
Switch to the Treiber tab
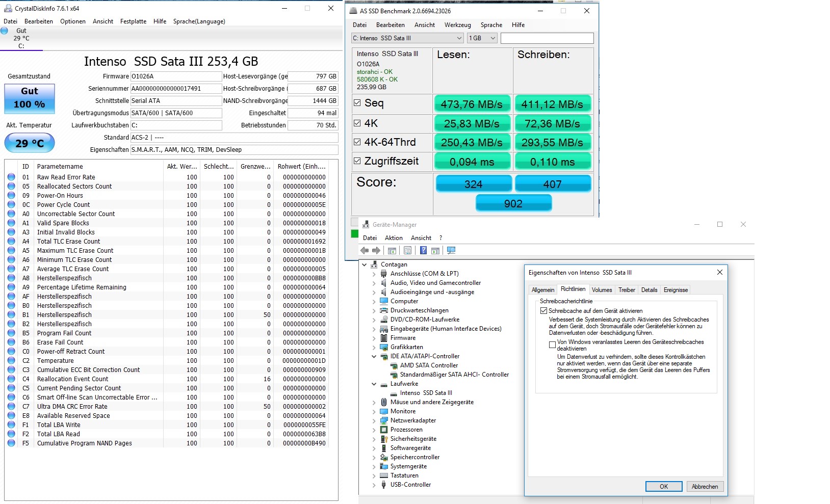pyautogui.click(x=627, y=290)
